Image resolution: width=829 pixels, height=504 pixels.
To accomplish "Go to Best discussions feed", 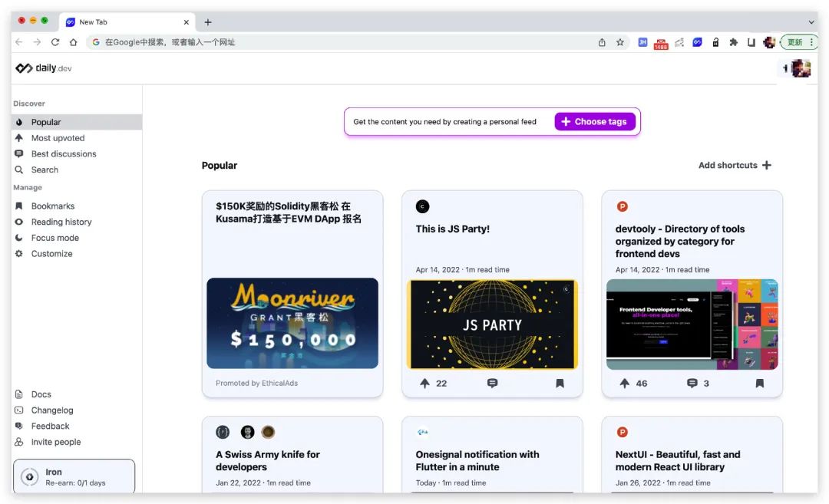I will point(64,154).
